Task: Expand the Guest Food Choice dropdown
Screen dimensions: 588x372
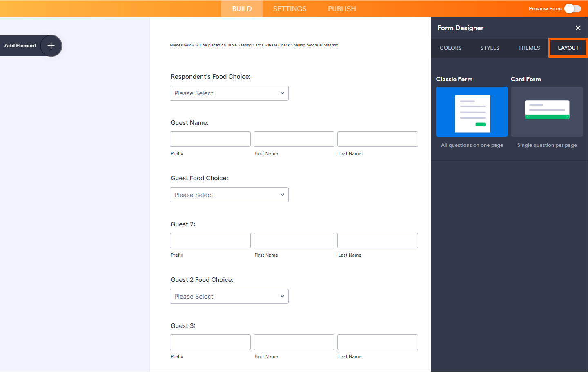Action: coord(229,195)
